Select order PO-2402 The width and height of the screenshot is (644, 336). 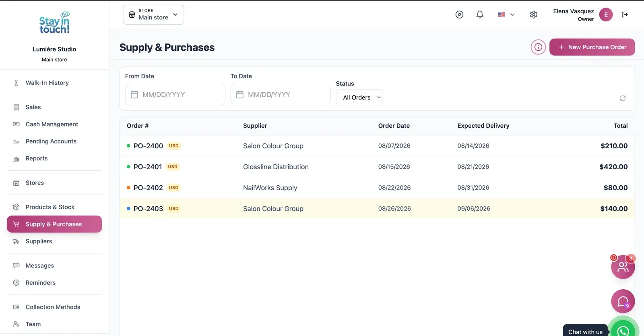[x=377, y=188]
